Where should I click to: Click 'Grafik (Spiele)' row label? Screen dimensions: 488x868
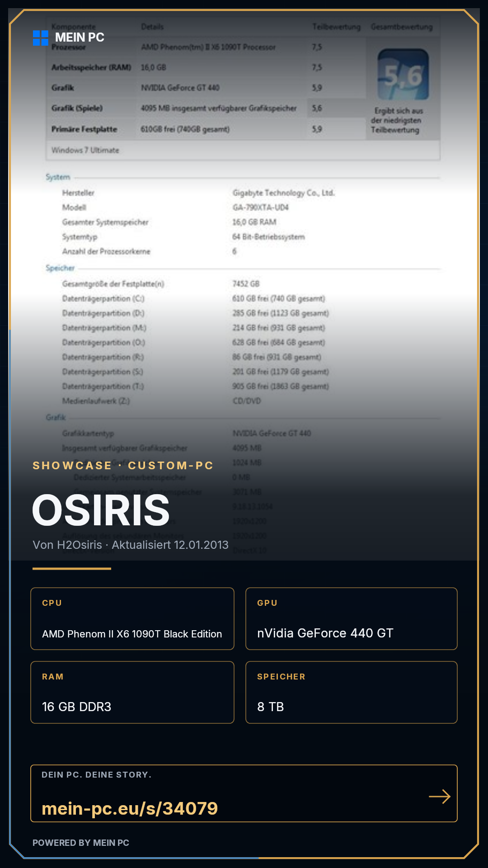(77, 108)
